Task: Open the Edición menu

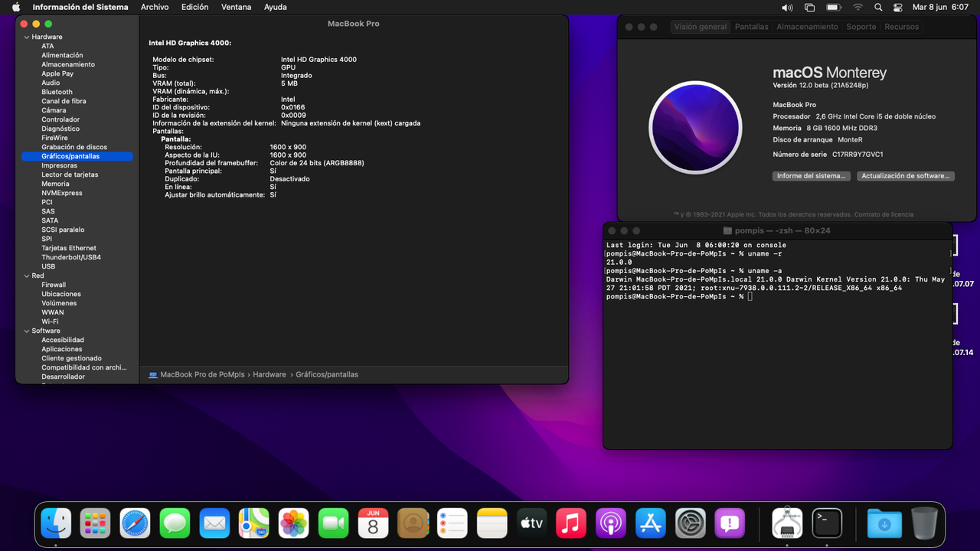Action: coord(194,7)
